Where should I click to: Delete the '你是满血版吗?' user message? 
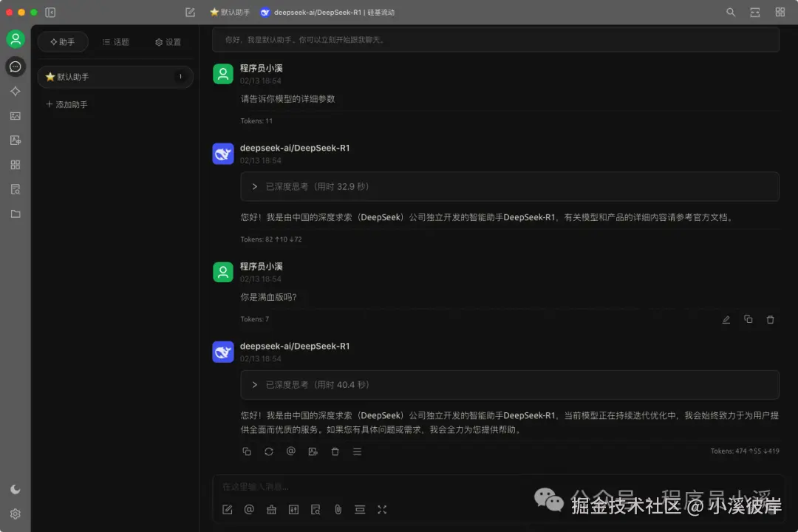point(770,319)
